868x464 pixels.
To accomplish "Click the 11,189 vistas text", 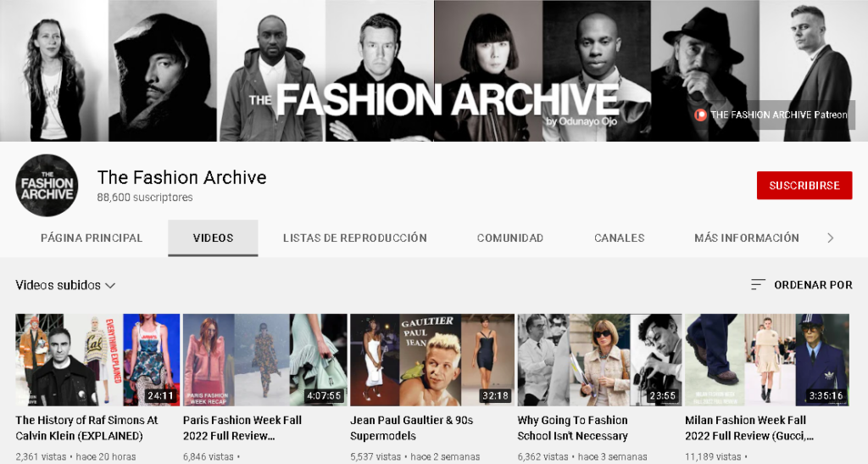I will [713, 457].
